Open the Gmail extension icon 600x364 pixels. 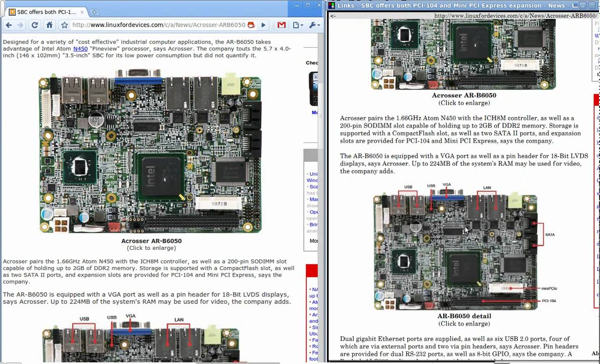coord(282,25)
